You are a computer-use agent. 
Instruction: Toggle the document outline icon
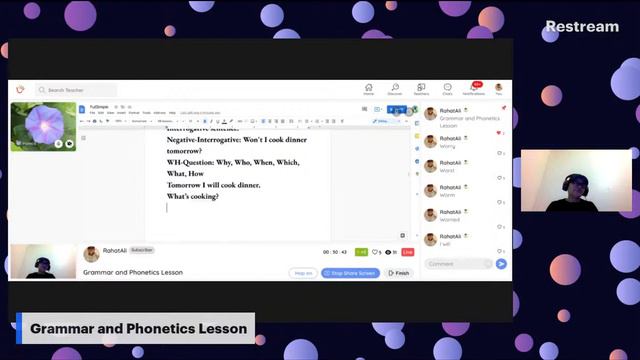click(x=83, y=138)
